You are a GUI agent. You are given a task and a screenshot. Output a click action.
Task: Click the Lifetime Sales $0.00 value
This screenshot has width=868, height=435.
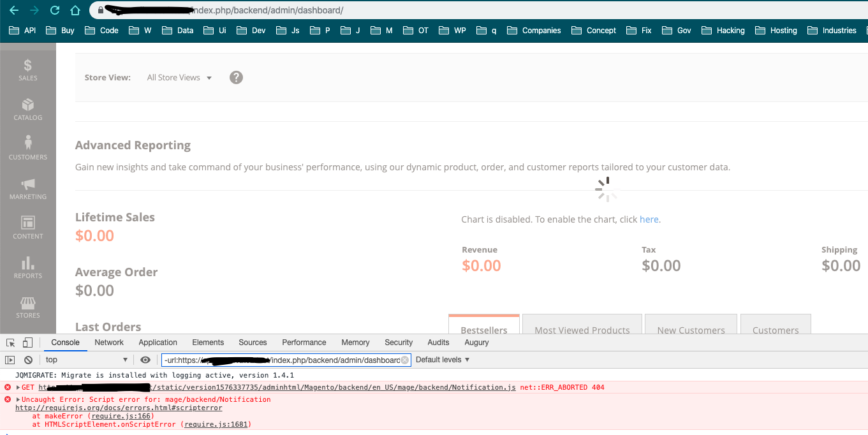pos(94,235)
